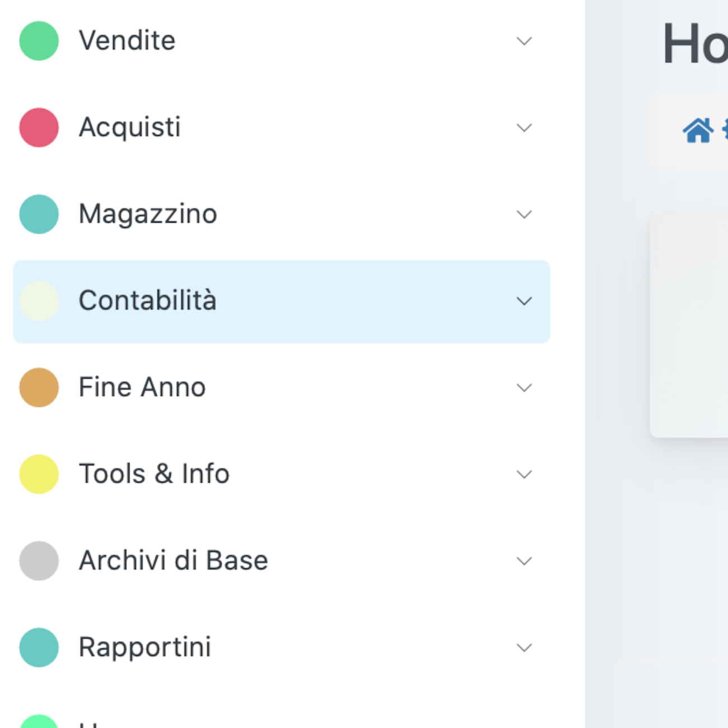Image resolution: width=728 pixels, height=728 pixels.
Task: Open the Vendite menu label
Action: click(127, 41)
